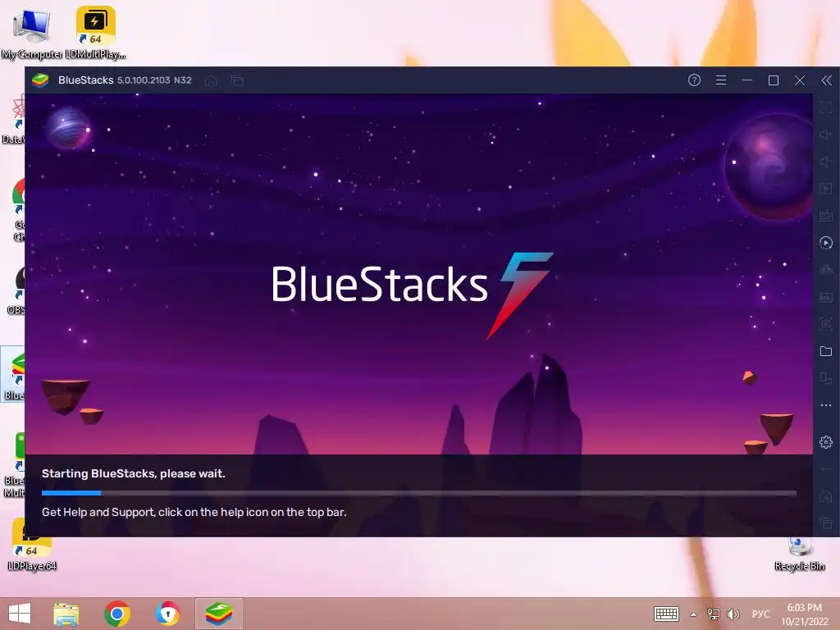Show more sidebar tools via three dots

pos(826,405)
